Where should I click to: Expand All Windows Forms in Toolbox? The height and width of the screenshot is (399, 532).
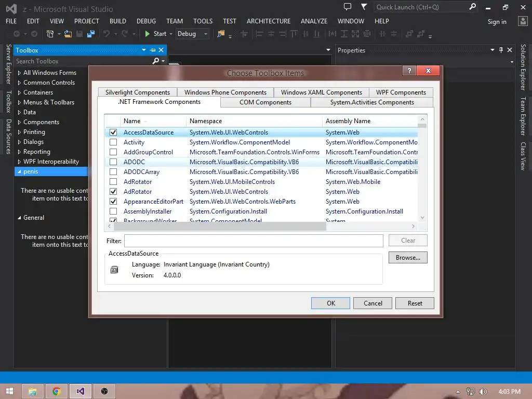[19, 73]
